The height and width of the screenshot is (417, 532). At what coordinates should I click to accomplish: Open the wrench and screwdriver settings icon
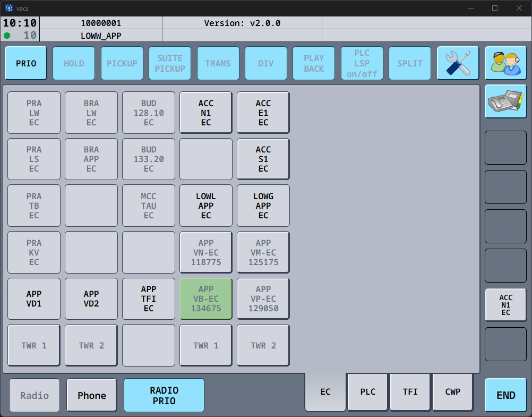point(458,63)
